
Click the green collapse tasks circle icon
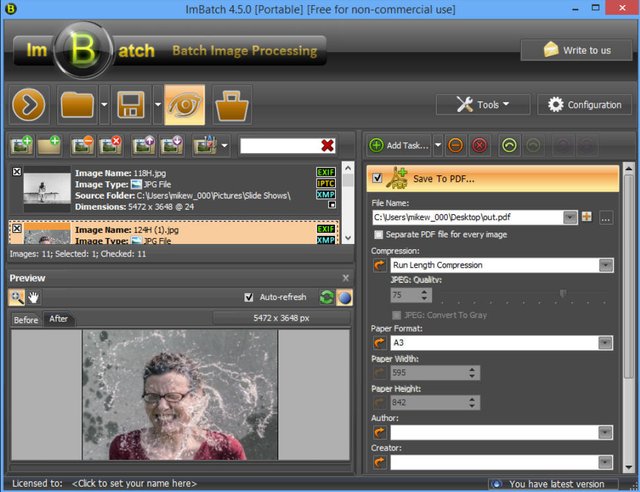point(509,145)
